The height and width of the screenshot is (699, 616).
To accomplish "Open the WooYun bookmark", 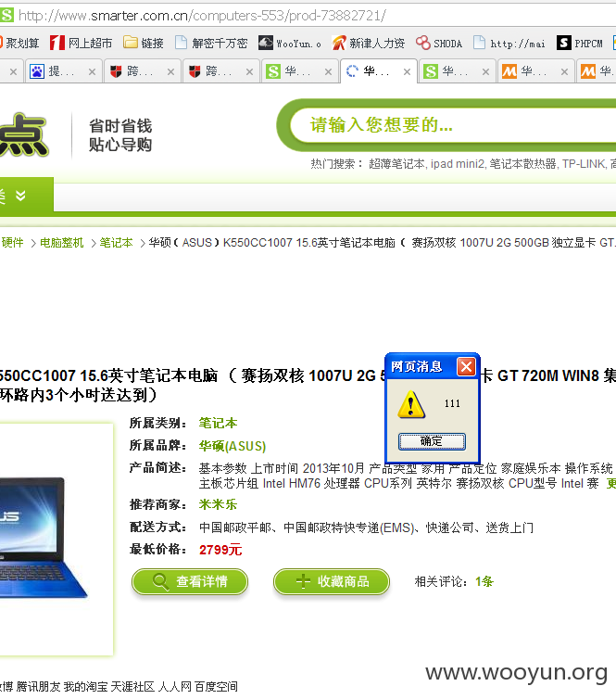I will [290, 43].
